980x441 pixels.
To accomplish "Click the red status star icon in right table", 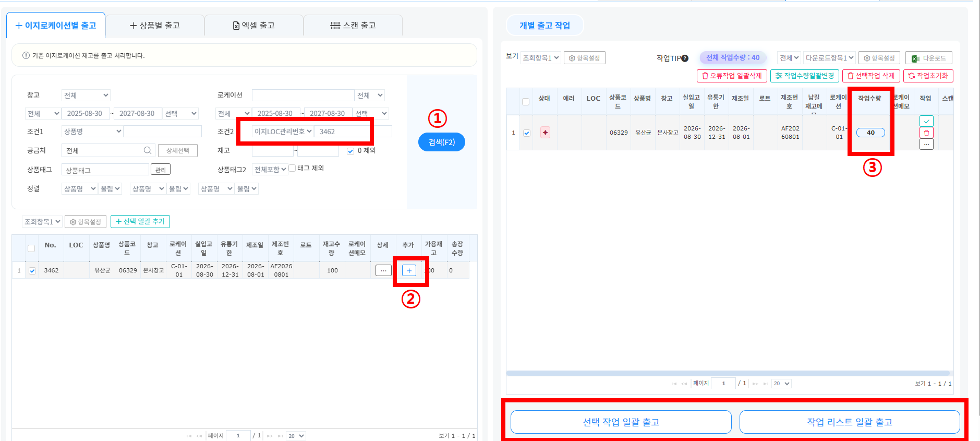I will [545, 133].
